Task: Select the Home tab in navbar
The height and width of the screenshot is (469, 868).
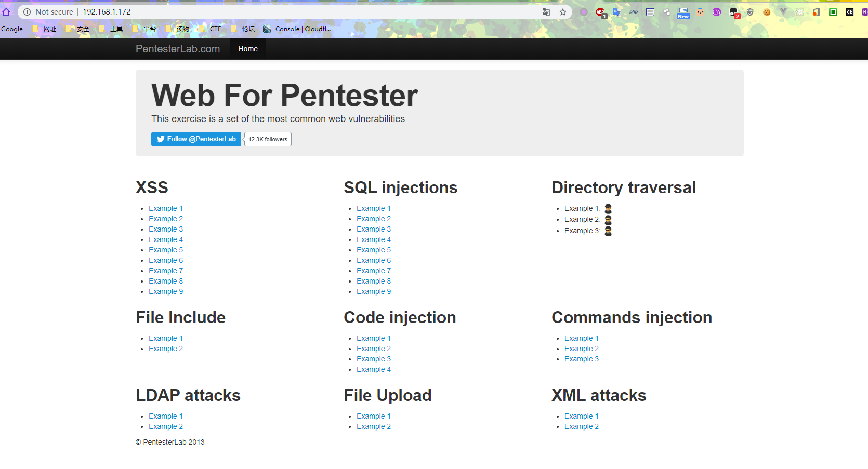Action: [248, 49]
